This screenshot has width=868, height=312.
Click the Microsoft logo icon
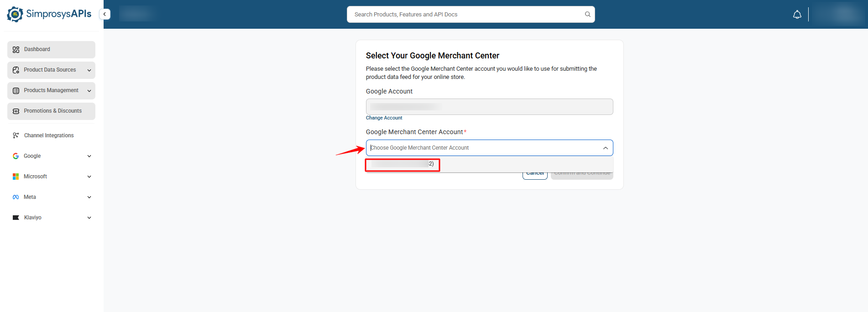pyautogui.click(x=16, y=177)
